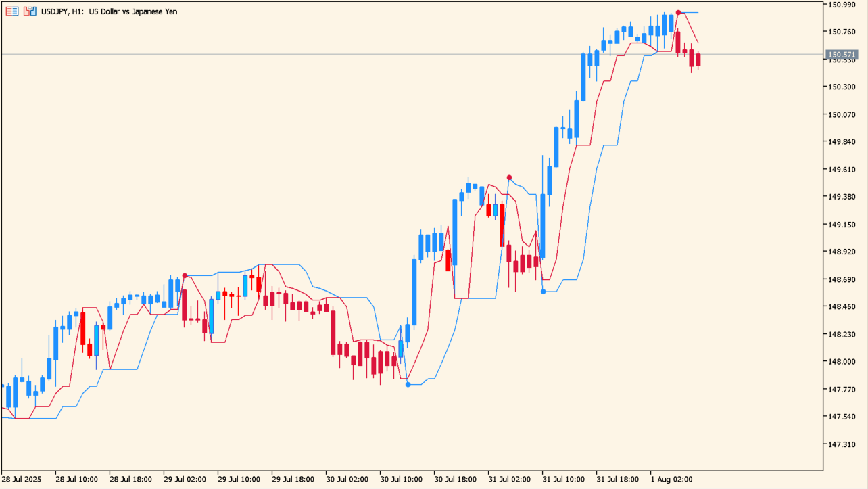Select the current price label 150.571
The width and height of the screenshot is (868, 489).
click(842, 54)
